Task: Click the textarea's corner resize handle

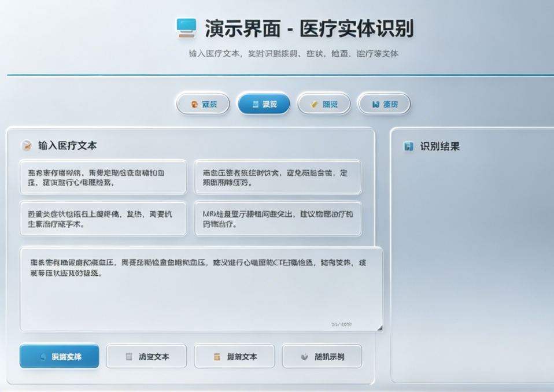Action: click(380, 328)
